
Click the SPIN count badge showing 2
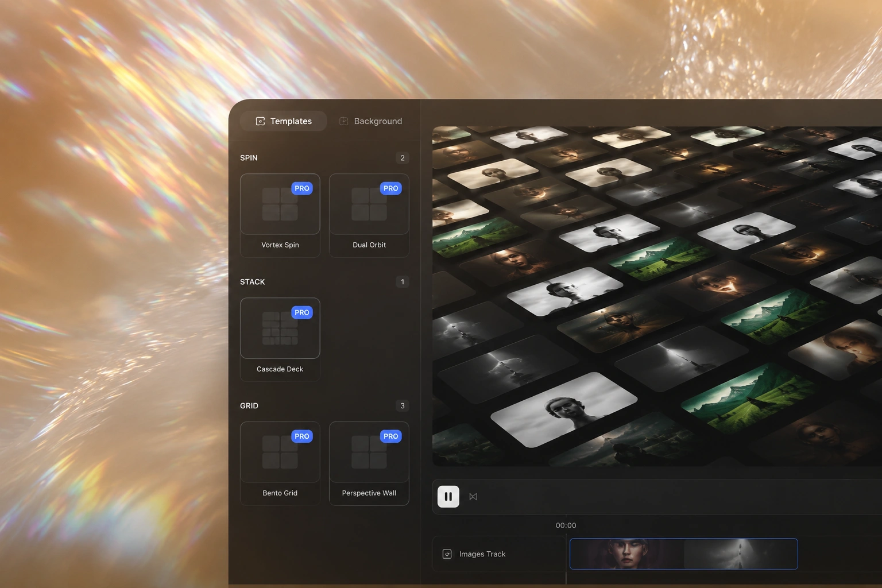[403, 158]
